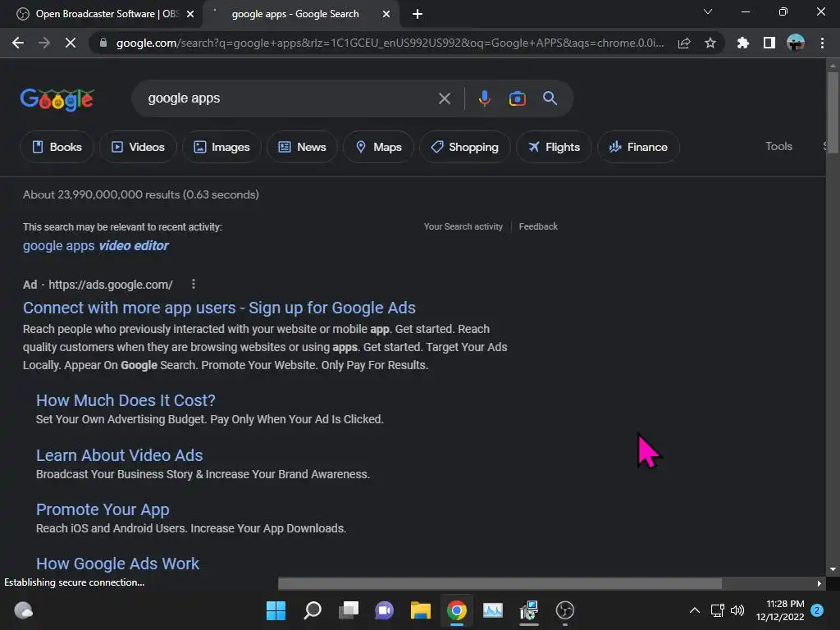Image resolution: width=840 pixels, height=630 pixels.
Task: Stop loading the page
Action: click(x=71, y=43)
